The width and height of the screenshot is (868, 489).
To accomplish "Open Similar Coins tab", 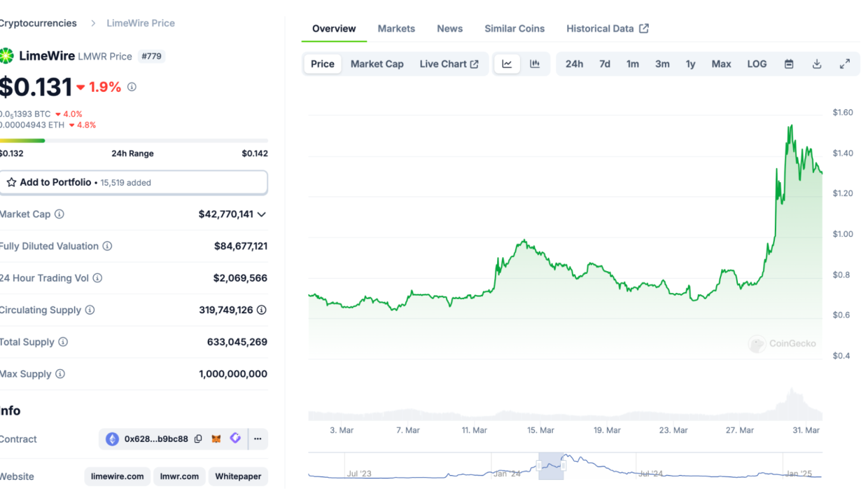I will click(514, 29).
